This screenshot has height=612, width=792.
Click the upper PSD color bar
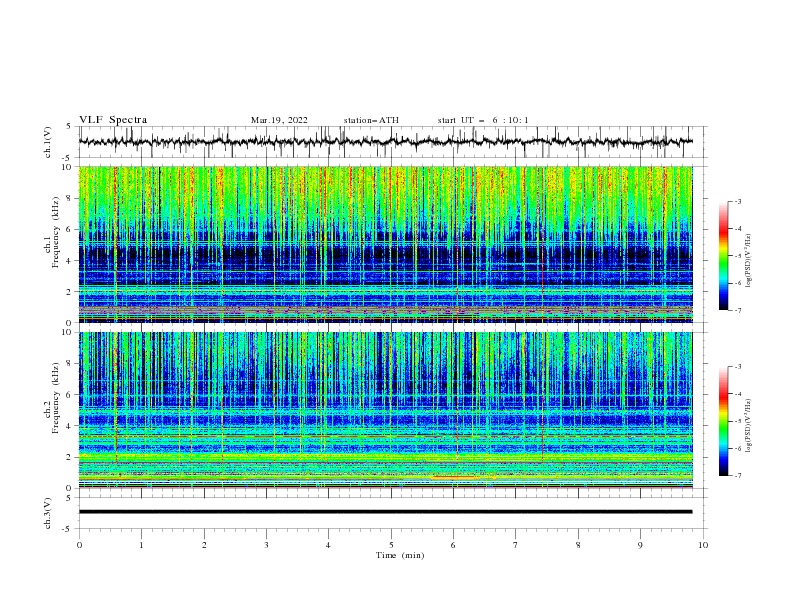click(723, 256)
